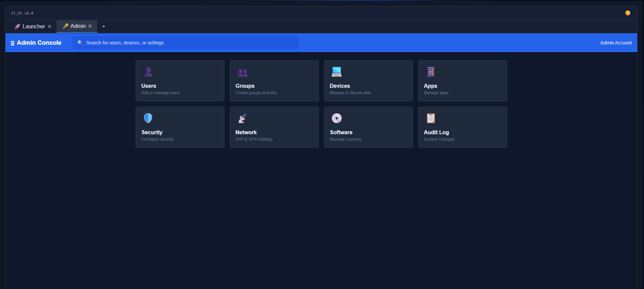Viewport: 644px width, 289px height.
Task: Click 'Add or manage users' text
Action: click(161, 93)
